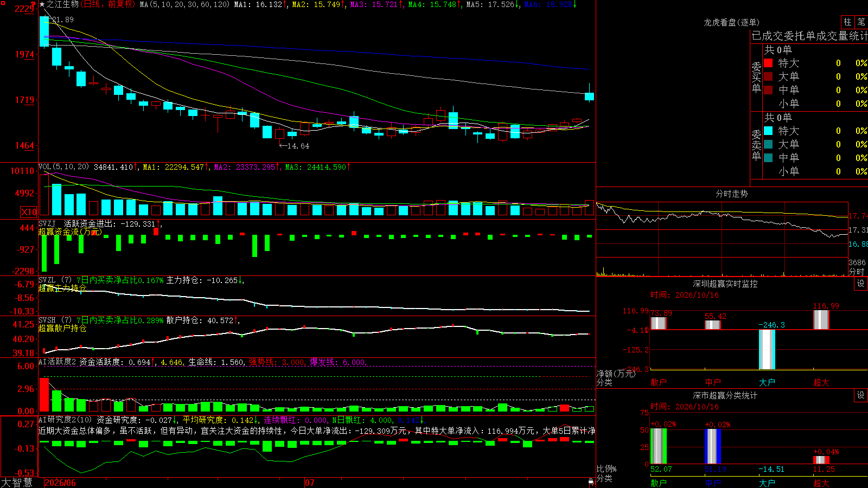The height and width of the screenshot is (488, 868).
Task: Click red 特大 swatch in 委买单
Action: [768, 63]
